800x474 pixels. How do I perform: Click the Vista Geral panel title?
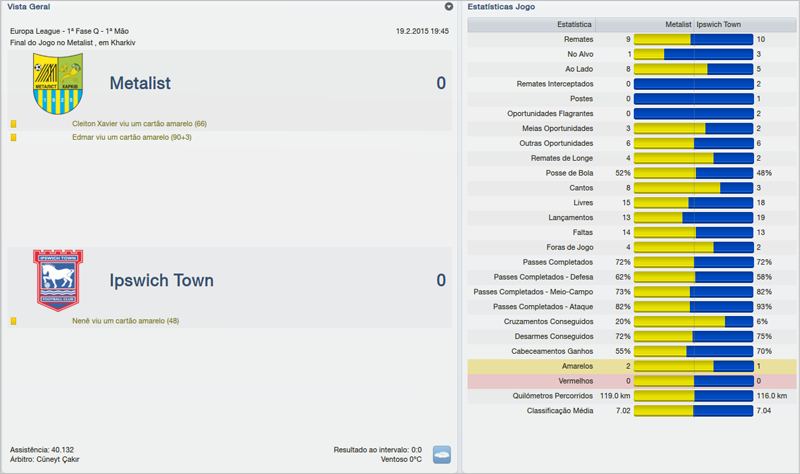pyautogui.click(x=30, y=7)
